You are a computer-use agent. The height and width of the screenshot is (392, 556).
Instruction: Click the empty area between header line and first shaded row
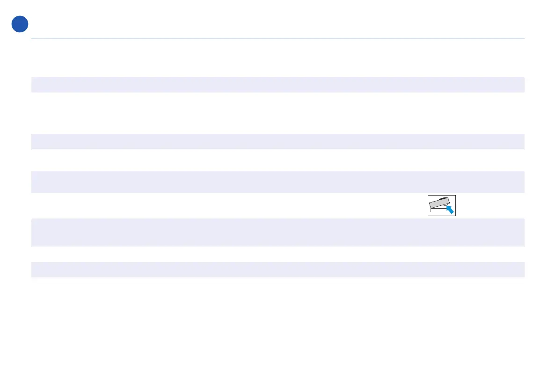coord(278,58)
